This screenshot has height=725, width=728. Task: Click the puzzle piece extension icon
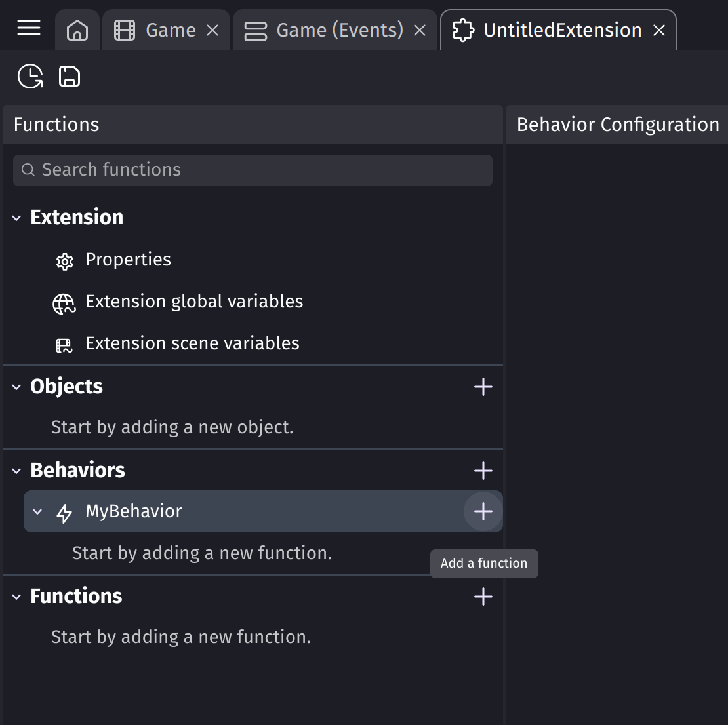tap(463, 31)
